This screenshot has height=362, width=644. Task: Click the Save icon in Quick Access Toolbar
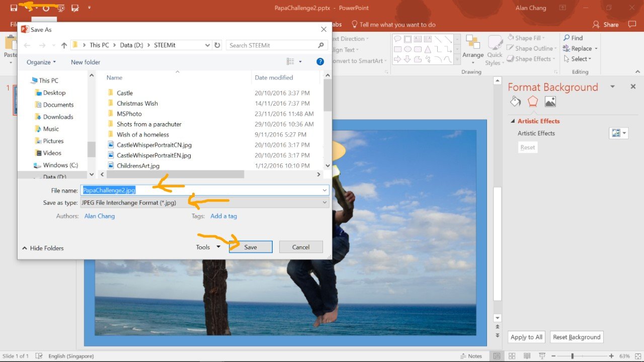14,8
